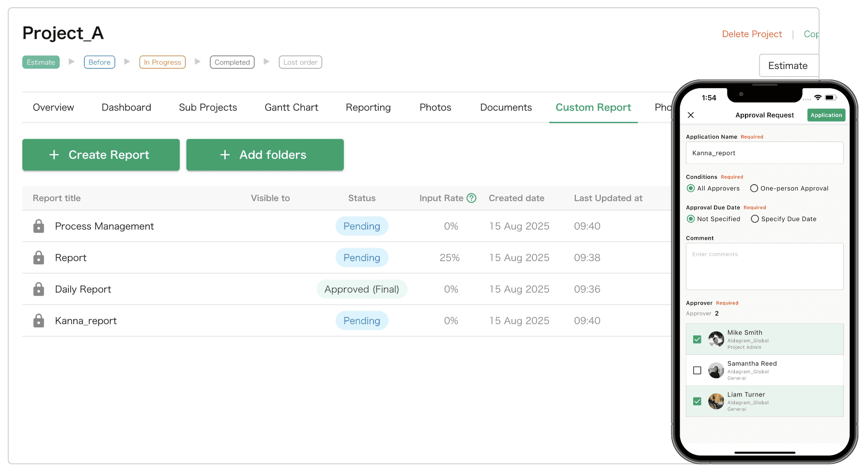Choose Specify Due Date radio button

(x=755, y=219)
